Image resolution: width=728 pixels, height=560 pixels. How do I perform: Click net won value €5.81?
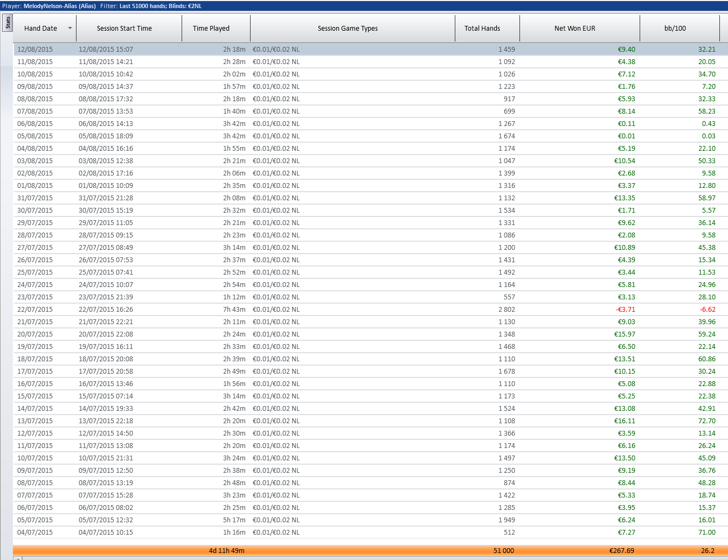pyautogui.click(x=626, y=285)
